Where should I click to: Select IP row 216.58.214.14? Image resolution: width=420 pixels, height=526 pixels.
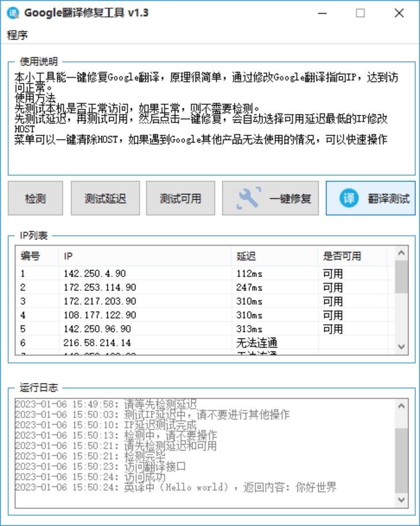click(205, 343)
